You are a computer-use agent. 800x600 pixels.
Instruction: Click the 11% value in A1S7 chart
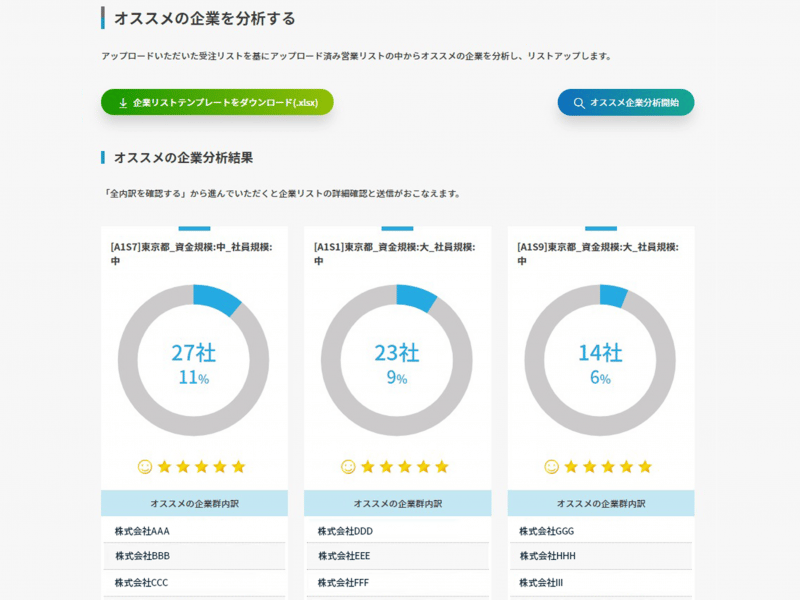click(193, 378)
